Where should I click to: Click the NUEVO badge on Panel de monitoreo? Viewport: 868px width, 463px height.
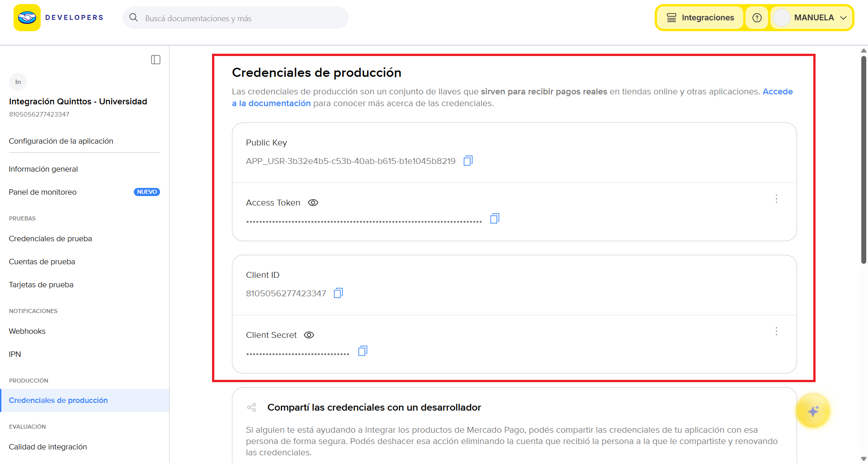point(147,192)
